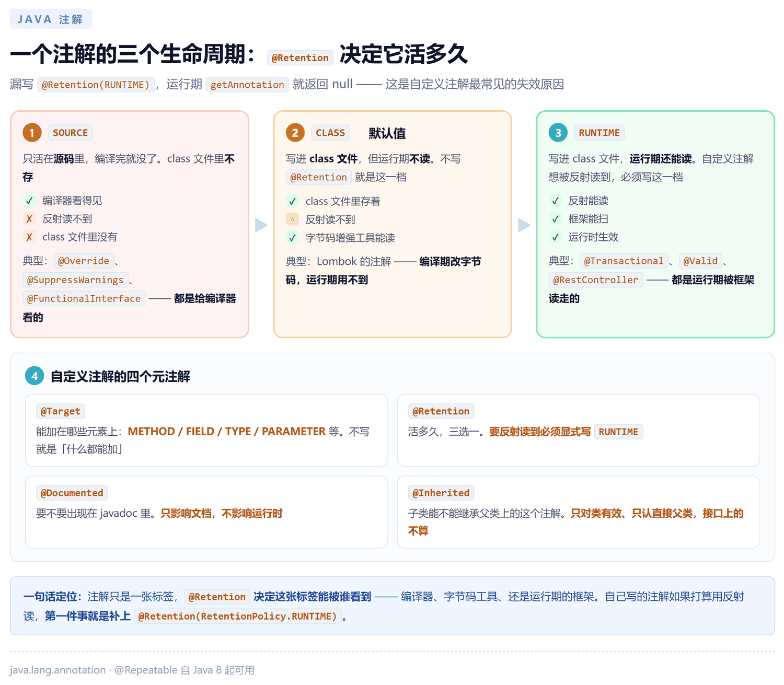Click the number 3 badge next to RUNTIME

[558, 133]
